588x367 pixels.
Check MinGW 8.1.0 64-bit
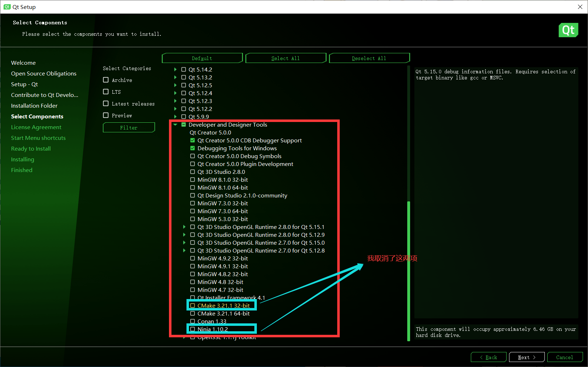pyautogui.click(x=193, y=187)
